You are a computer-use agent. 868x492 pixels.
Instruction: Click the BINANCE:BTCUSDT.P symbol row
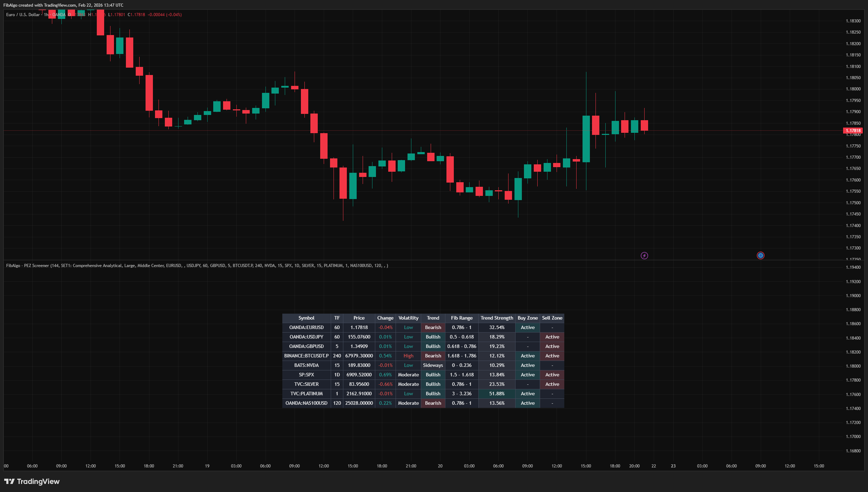[306, 356]
